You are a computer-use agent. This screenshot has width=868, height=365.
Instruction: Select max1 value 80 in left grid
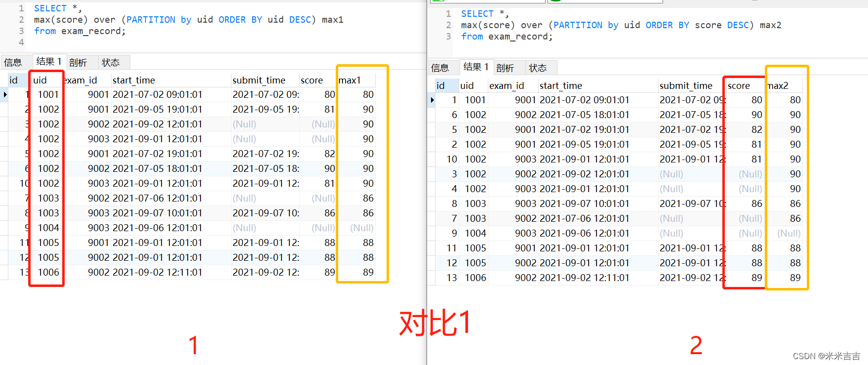[356, 94]
